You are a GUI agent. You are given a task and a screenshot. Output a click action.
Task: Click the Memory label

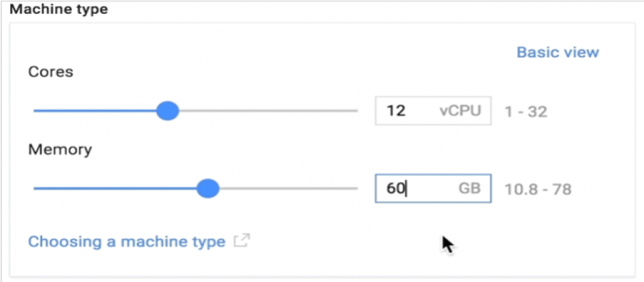(60, 150)
